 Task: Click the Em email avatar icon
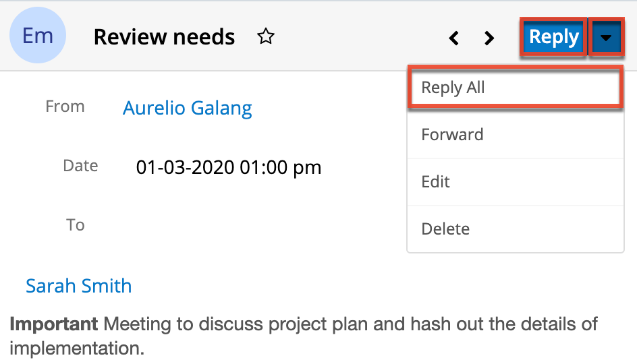click(38, 36)
